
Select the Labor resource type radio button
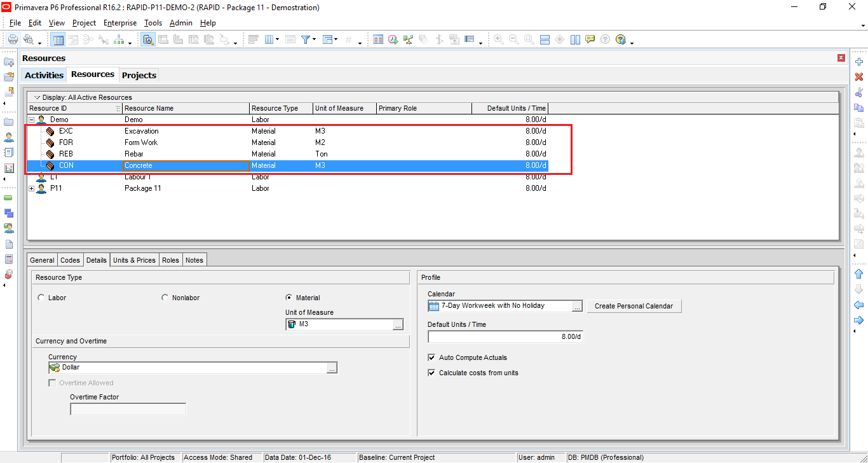point(41,297)
